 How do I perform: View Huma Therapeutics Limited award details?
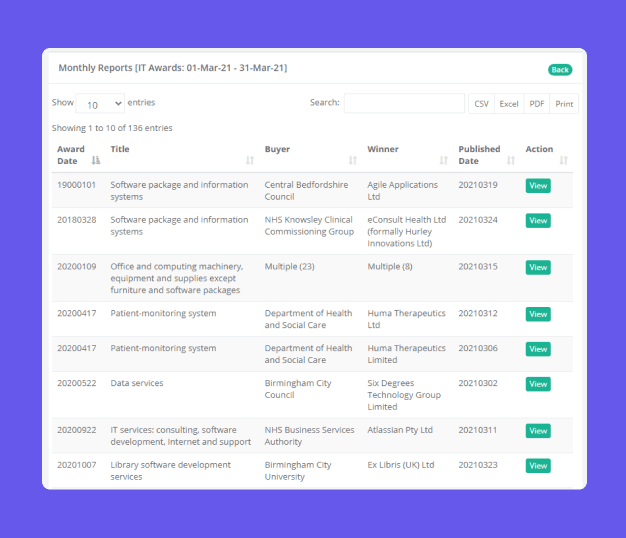[x=538, y=349]
